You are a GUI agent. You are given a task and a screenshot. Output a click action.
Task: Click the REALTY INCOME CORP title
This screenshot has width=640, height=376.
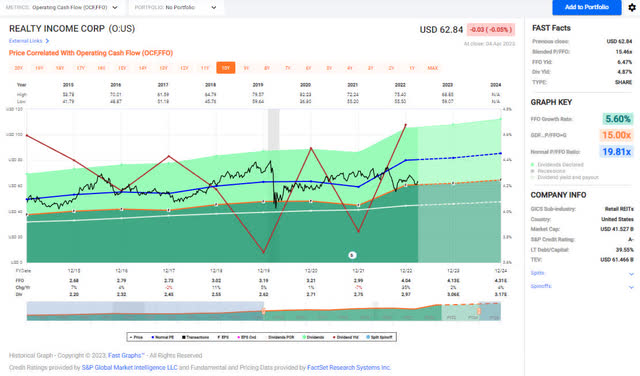(x=72, y=29)
